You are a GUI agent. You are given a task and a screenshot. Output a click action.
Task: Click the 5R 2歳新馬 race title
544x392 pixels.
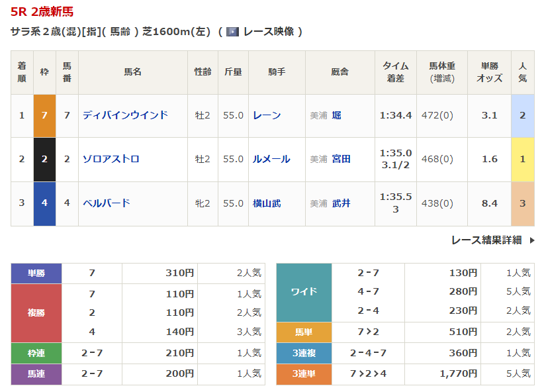(x=42, y=11)
